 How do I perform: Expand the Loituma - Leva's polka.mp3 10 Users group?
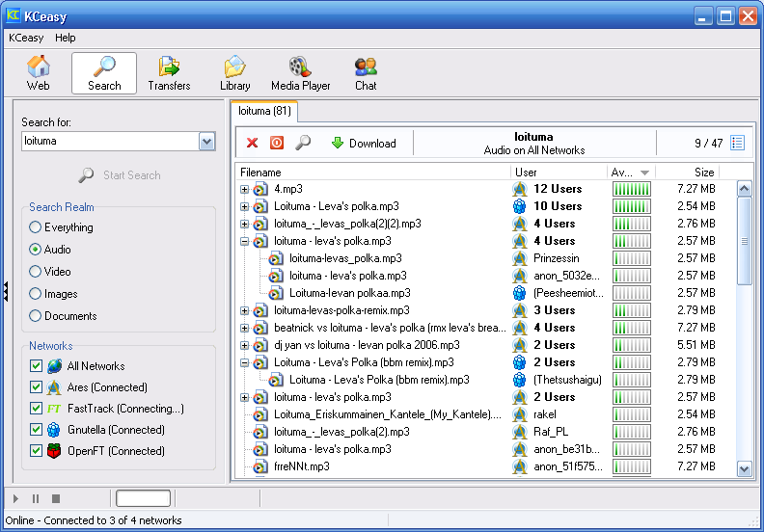(x=245, y=207)
